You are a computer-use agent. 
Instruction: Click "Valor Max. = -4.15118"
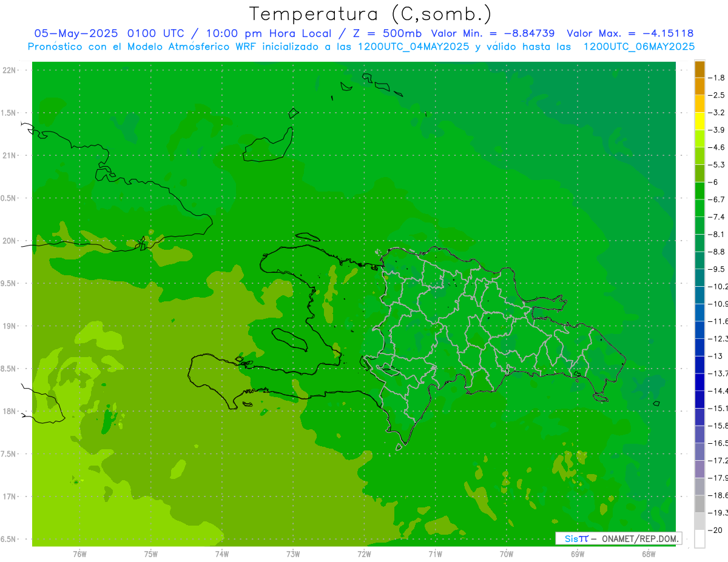tap(630, 33)
